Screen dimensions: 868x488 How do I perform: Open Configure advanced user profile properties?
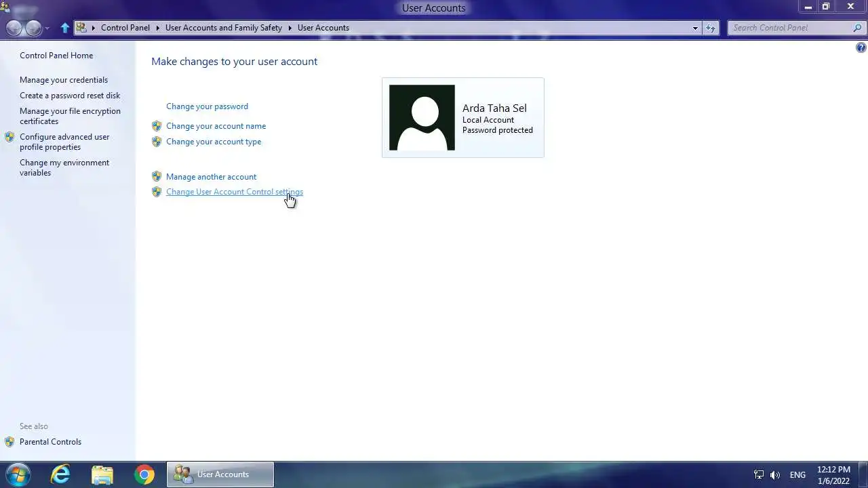tap(64, 142)
